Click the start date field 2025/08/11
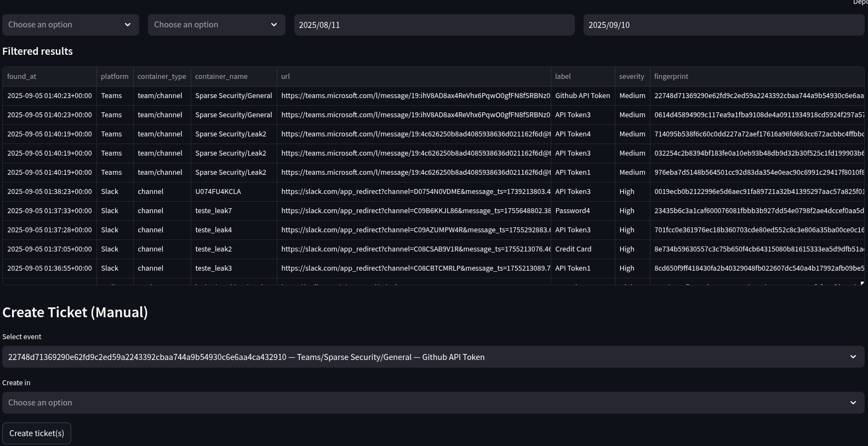The height and width of the screenshot is (446, 868). point(433,25)
